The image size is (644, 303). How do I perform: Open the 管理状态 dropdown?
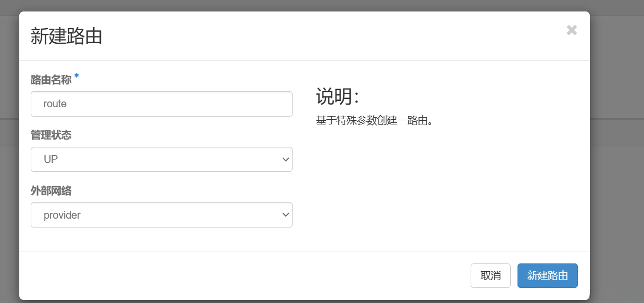pyautogui.click(x=161, y=159)
